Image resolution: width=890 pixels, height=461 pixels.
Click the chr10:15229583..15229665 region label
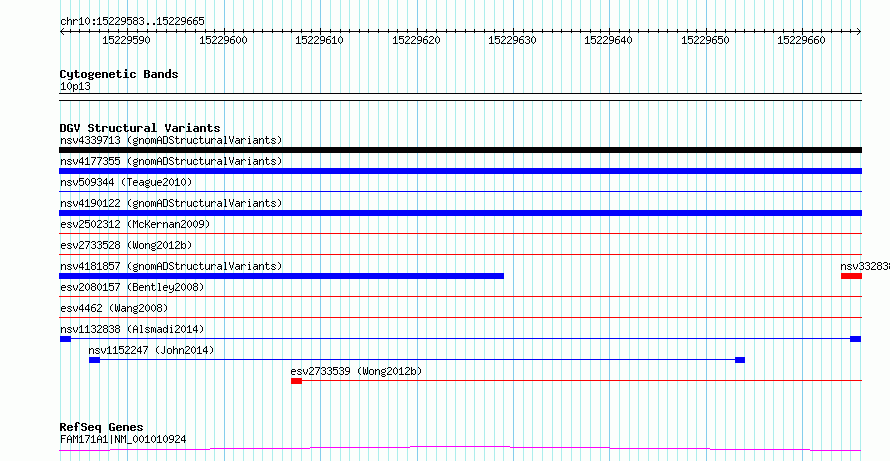point(132,22)
